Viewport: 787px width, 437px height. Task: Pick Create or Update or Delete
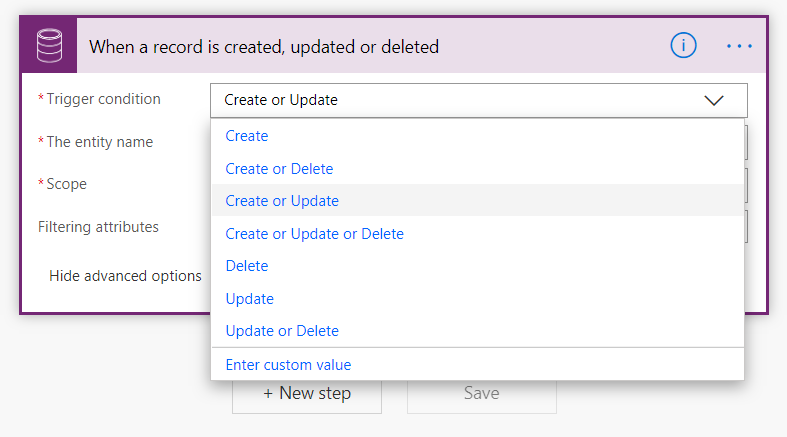pyautogui.click(x=477, y=234)
